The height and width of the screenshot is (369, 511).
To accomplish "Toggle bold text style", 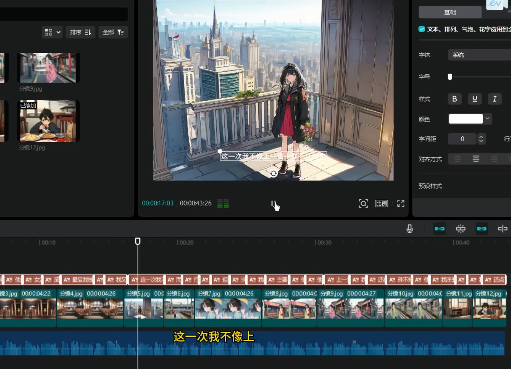I will (455, 99).
